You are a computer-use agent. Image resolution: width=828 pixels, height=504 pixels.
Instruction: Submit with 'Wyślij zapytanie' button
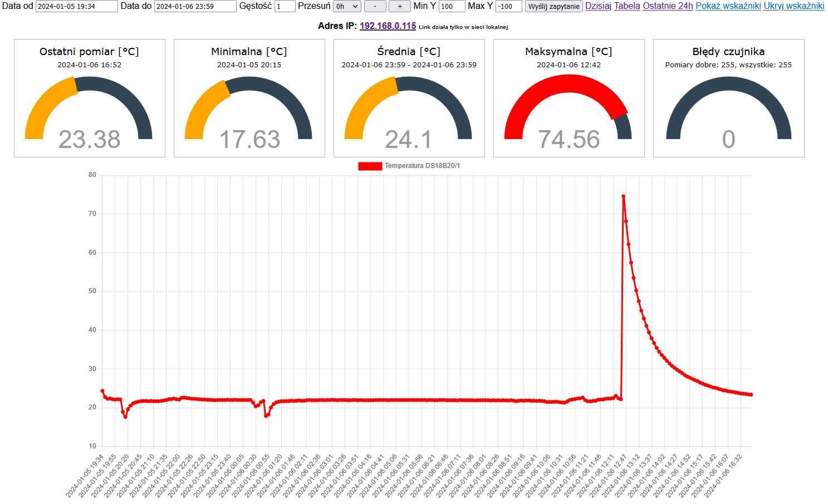click(553, 6)
